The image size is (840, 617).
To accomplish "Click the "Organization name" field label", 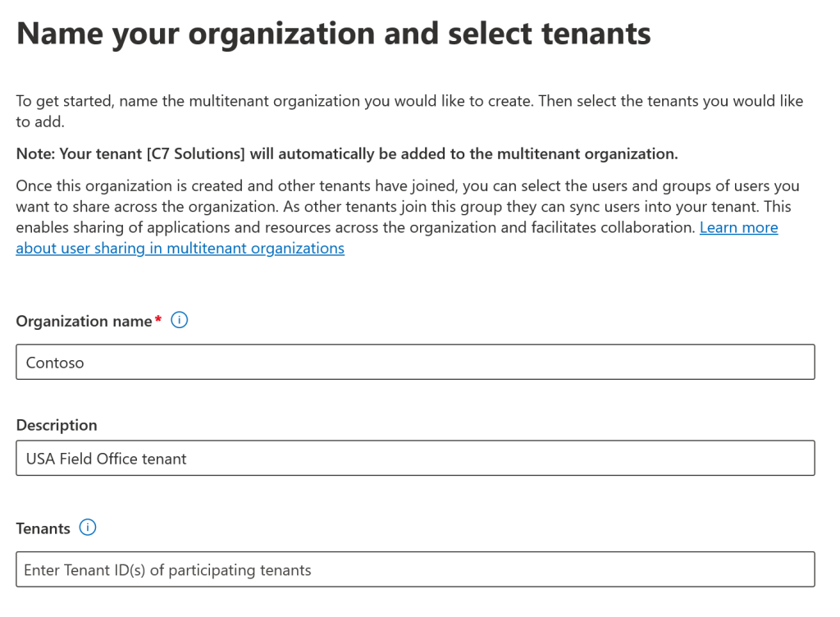I will pos(84,322).
